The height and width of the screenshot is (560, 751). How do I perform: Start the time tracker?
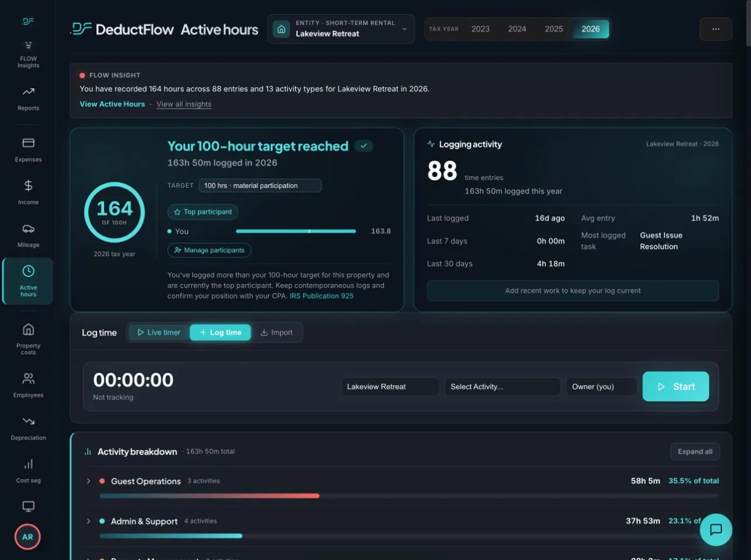click(676, 386)
